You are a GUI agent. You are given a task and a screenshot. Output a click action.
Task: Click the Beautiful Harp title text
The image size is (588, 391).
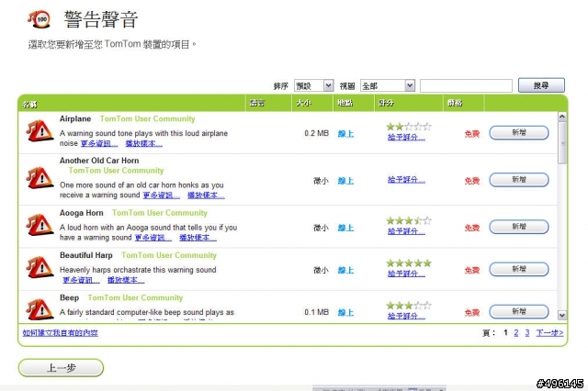85,255
